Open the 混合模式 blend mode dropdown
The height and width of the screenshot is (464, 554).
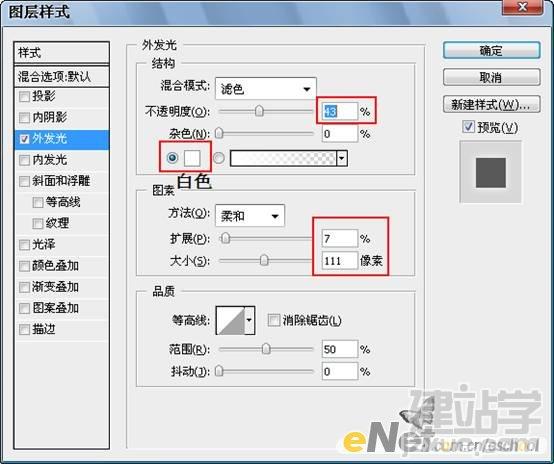pyautogui.click(x=266, y=88)
